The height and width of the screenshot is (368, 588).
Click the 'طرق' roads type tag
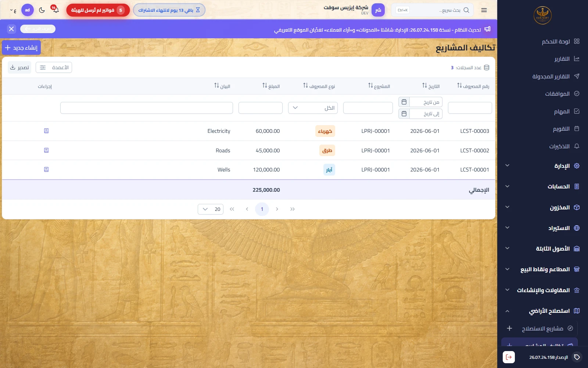(327, 150)
